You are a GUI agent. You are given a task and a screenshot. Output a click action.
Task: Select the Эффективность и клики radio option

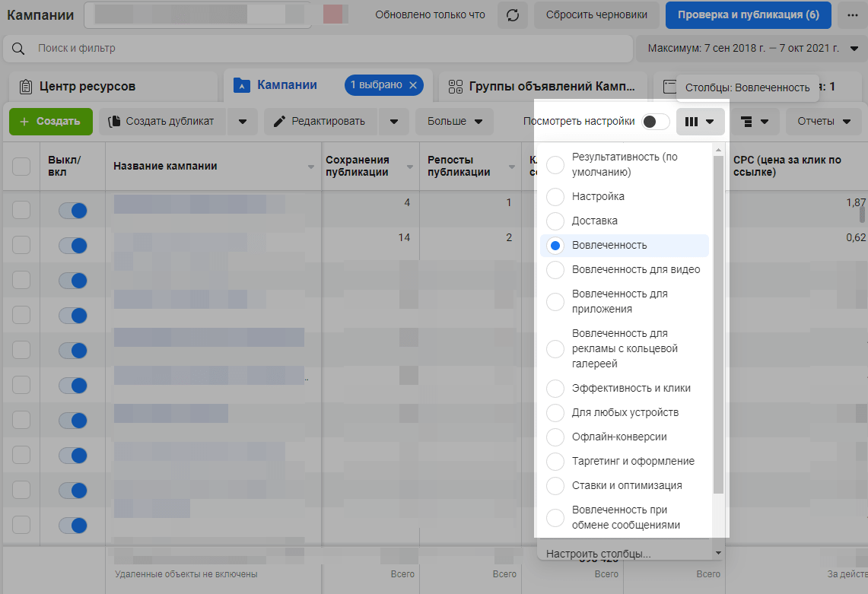[x=555, y=388]
